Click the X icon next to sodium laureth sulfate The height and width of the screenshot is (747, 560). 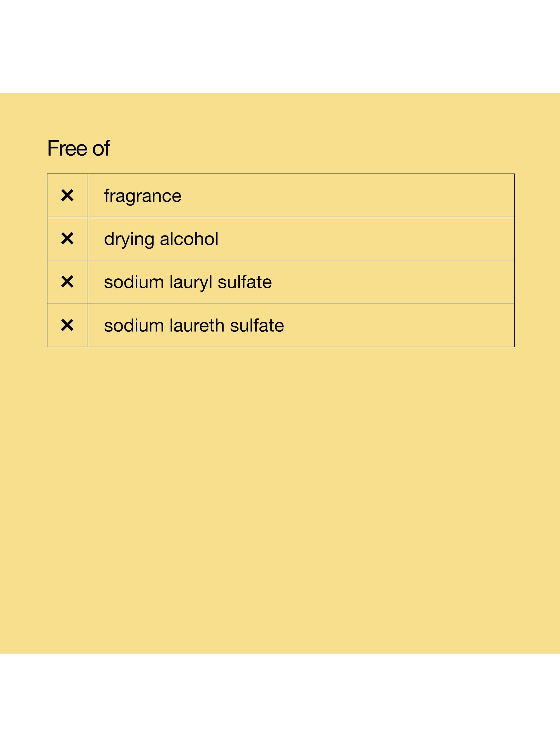(67, 325)
